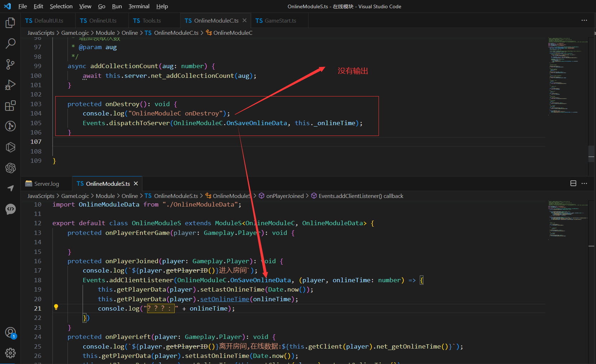Expand OnlineModuleC.ts breadcrumb in top editor

[x=172, y=33]
